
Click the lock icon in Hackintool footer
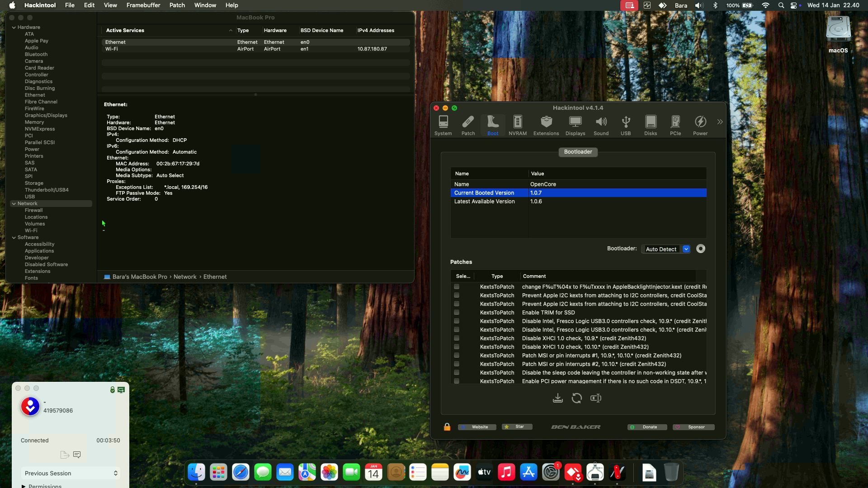447,427
